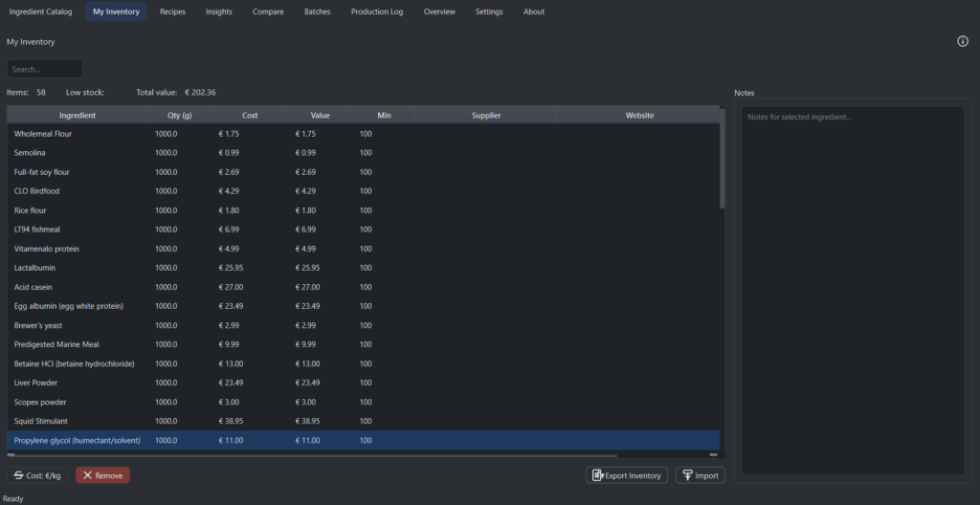Go to the Settings tab
The width and height of the screenshot is (980, 505).
pos(489,11)
